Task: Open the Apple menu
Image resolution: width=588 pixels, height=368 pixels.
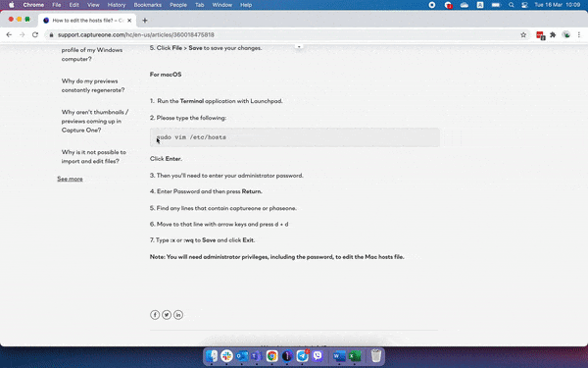Action: coord(11,5)
